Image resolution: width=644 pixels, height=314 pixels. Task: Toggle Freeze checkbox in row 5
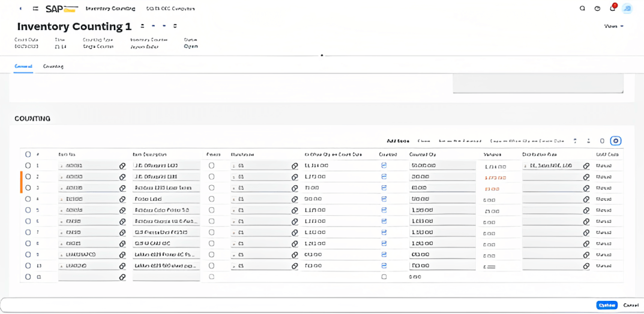click(211, 210)
